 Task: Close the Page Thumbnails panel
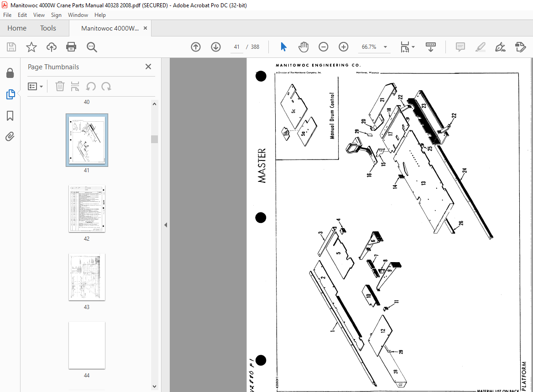click(148, 67)
